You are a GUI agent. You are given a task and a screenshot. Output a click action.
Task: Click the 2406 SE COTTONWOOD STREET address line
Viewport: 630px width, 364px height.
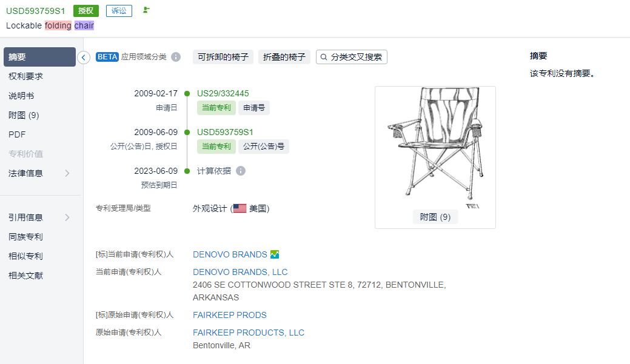(x=320, y=285)
